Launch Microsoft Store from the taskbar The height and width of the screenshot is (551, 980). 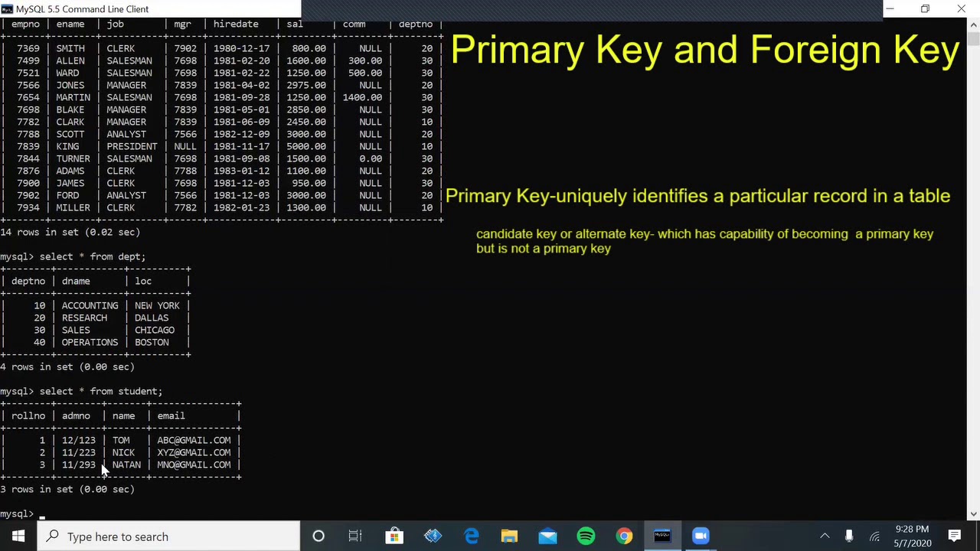coord(394,536)
